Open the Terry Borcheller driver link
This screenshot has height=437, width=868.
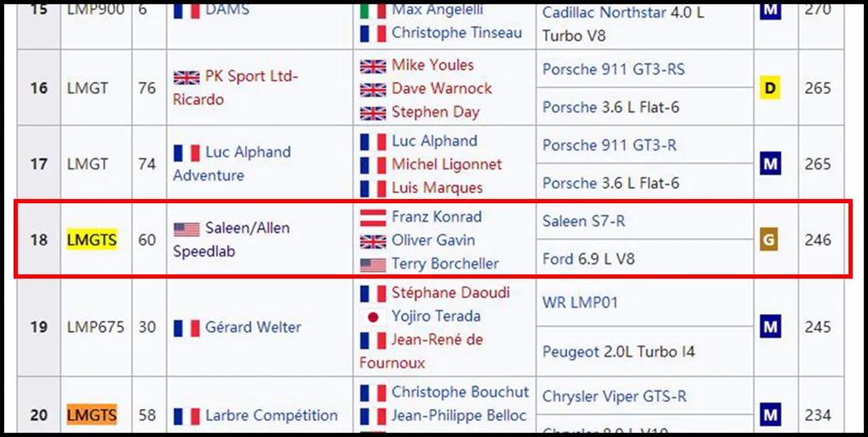445,263
